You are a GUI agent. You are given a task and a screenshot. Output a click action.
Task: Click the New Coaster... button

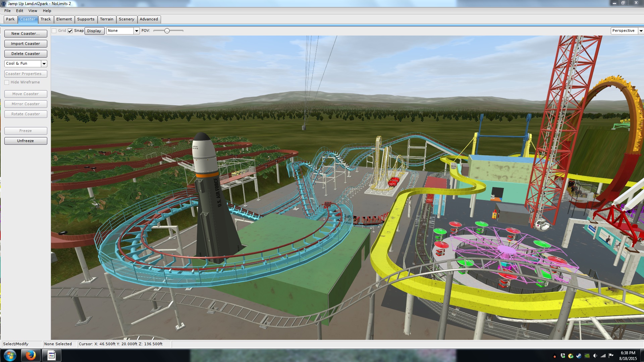pos(25,34)
